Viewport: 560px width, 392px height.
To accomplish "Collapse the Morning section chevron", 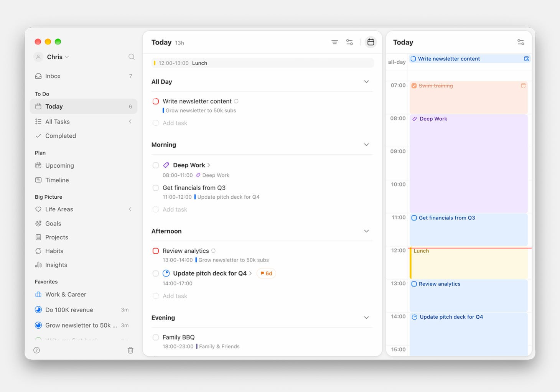I will [x=366, y=145].
